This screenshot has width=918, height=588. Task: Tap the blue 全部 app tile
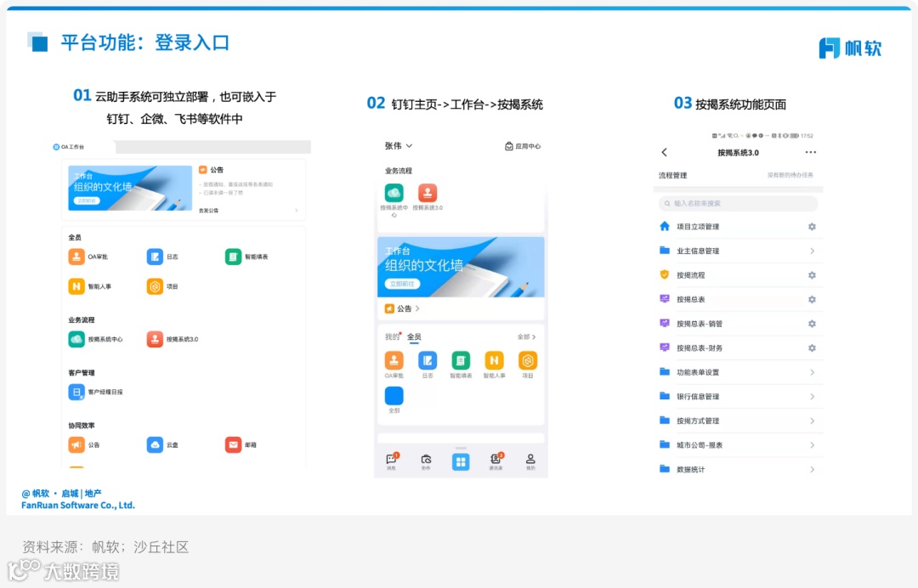click(394, 396)
